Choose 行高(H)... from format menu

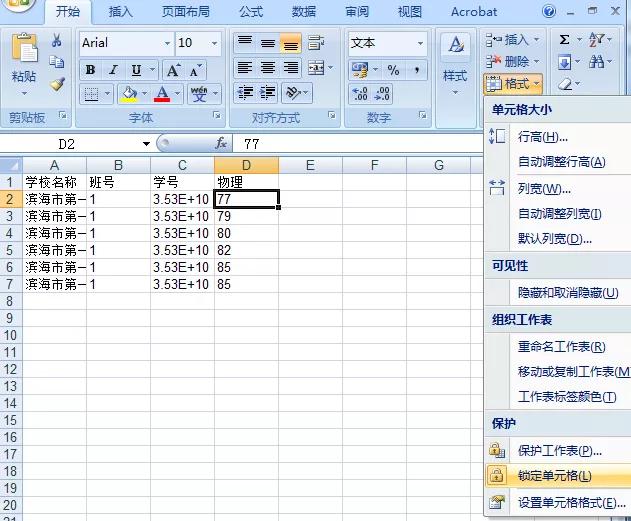559,137
